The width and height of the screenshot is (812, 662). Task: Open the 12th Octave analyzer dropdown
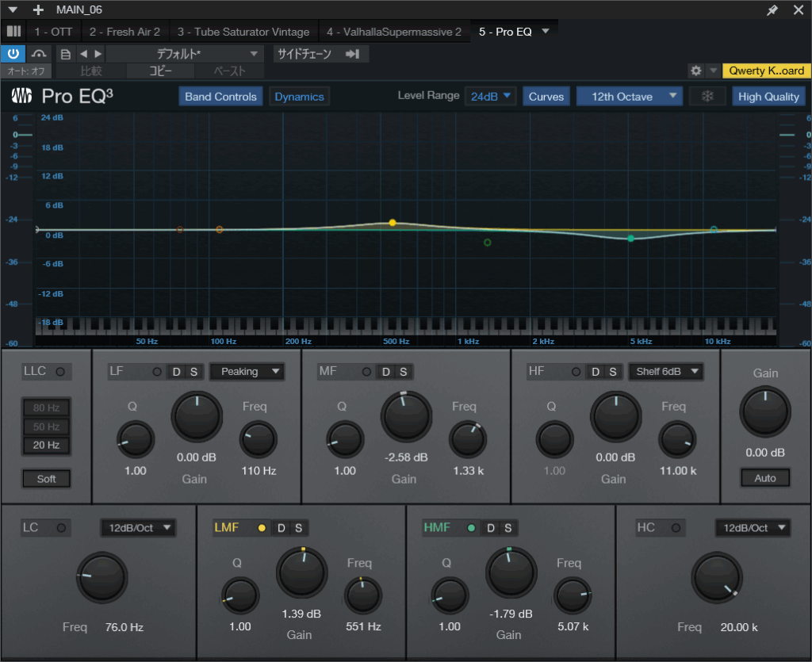coord(629,97)
